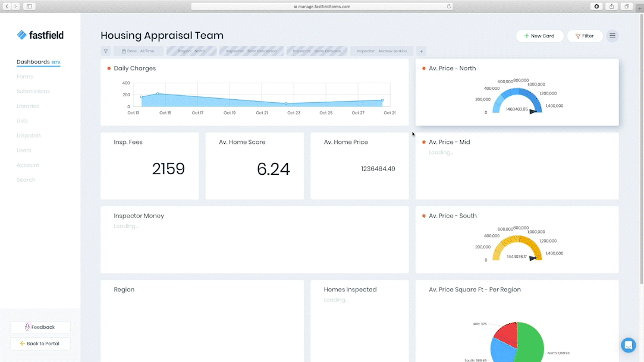Toggle the Region North filter chip
This screenshot has width=644, height=362.
pos(191,51)
